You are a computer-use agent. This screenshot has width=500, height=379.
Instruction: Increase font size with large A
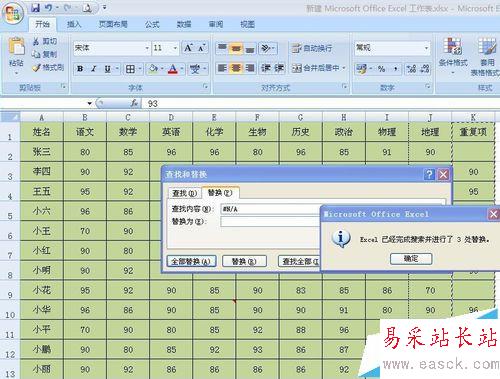(189, 48)
